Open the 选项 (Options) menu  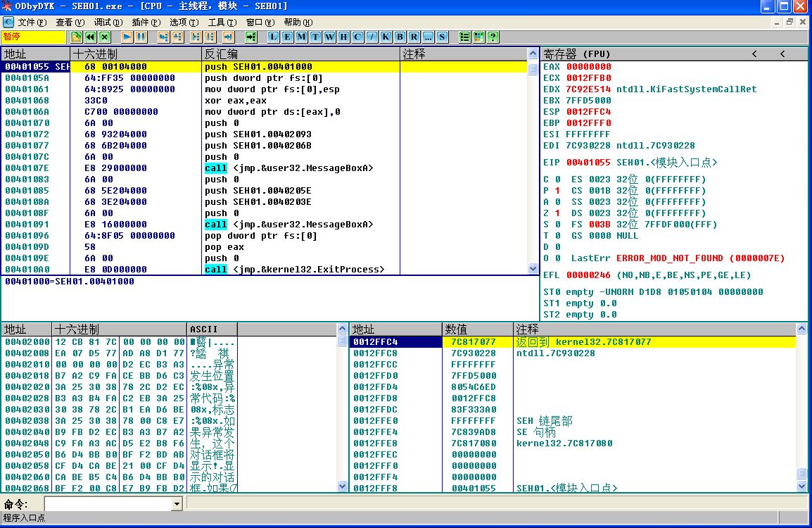click(184, 23)
